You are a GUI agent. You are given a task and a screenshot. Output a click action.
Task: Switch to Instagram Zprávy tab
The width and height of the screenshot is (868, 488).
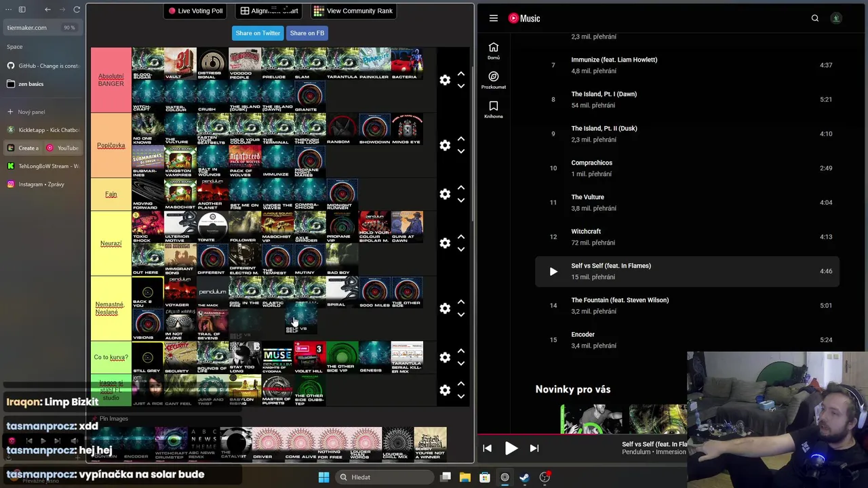(x=42, y=184)
